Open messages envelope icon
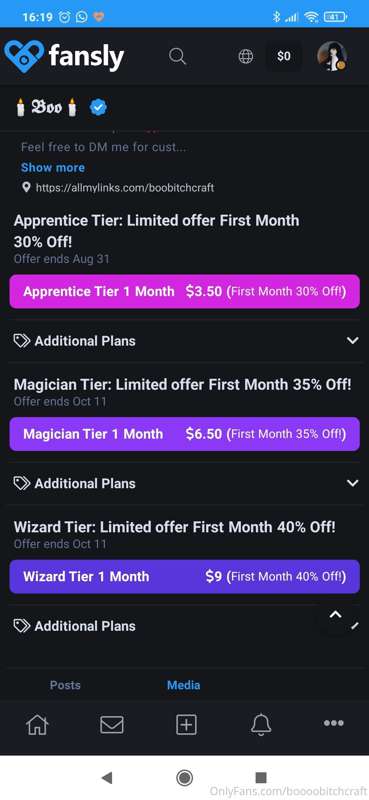Viewport: 369px width, 800px height. pyautogui.click(x=112, y=724)
